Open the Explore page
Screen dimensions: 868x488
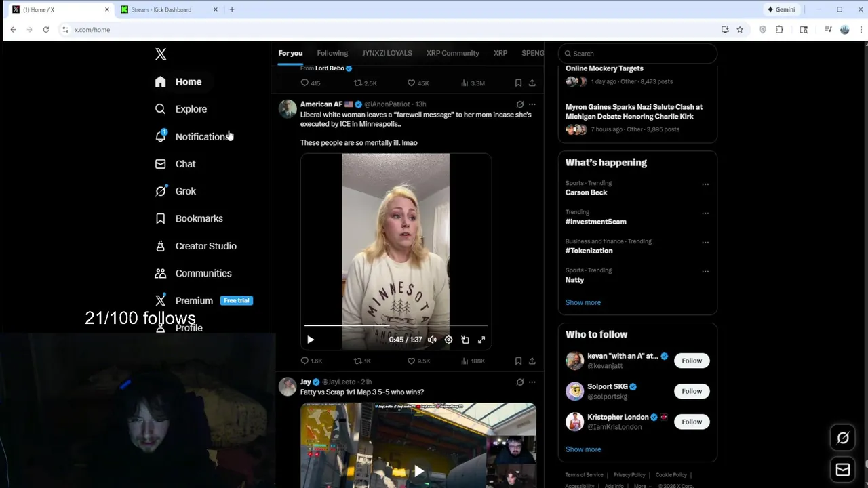click(180, 109)
